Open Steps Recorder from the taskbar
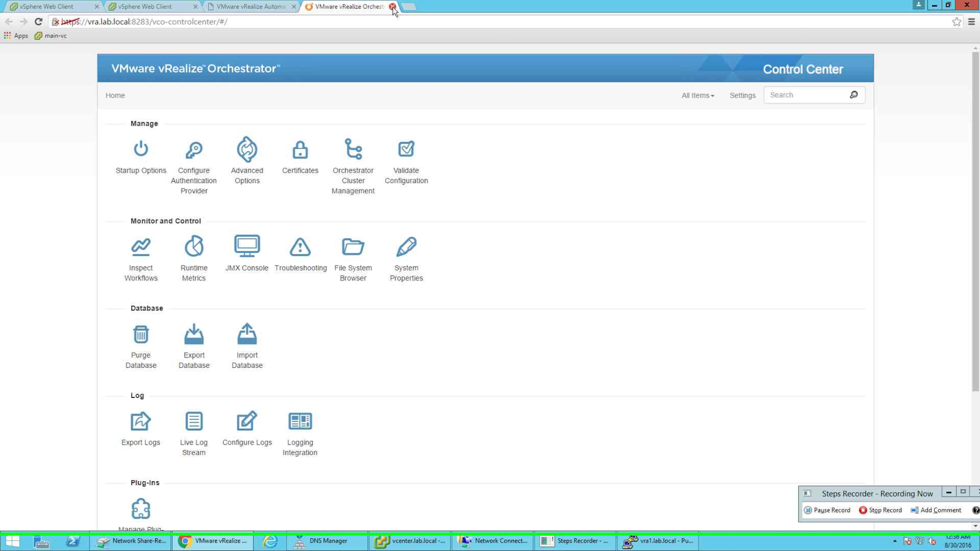 [x=576, y=541]
